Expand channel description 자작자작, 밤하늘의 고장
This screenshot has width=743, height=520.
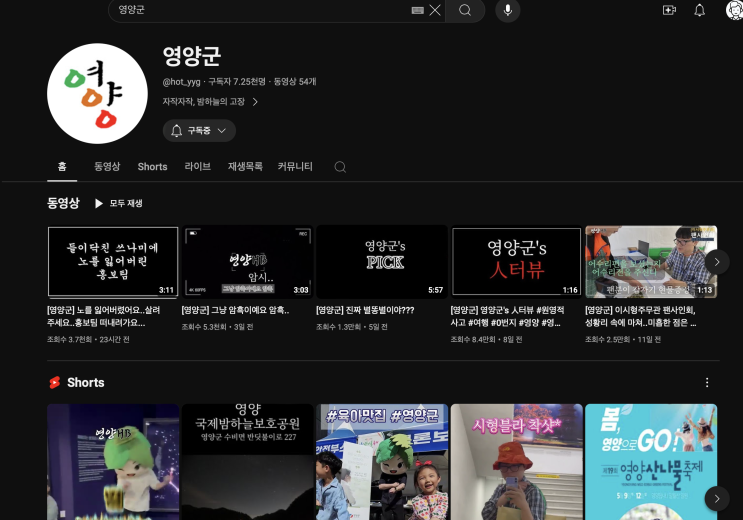tap(210, 102)
